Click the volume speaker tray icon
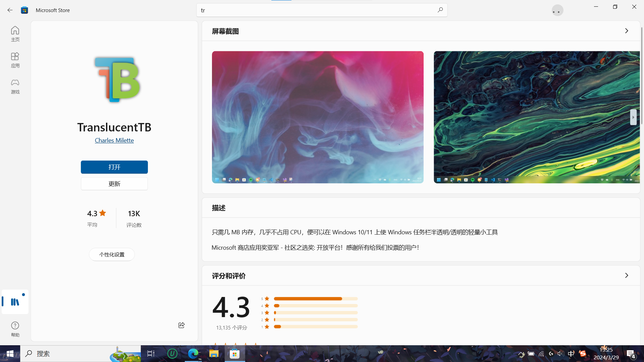644x362 pixels. [560, 354]
